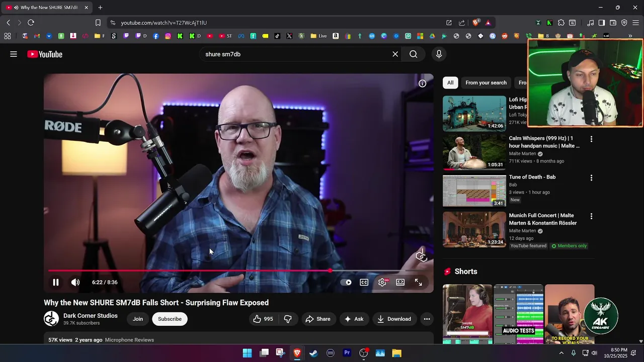Go back with the browser back arrow
This screenshot has height=362, width=644.
(x=9, y=23)
